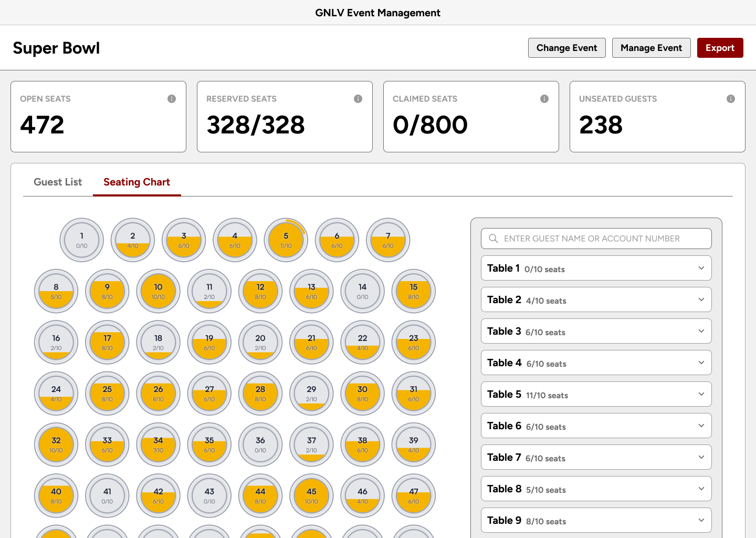Click the Unseated Guests value 238
The height and width of the screenshot is (538, 756).
601,125
